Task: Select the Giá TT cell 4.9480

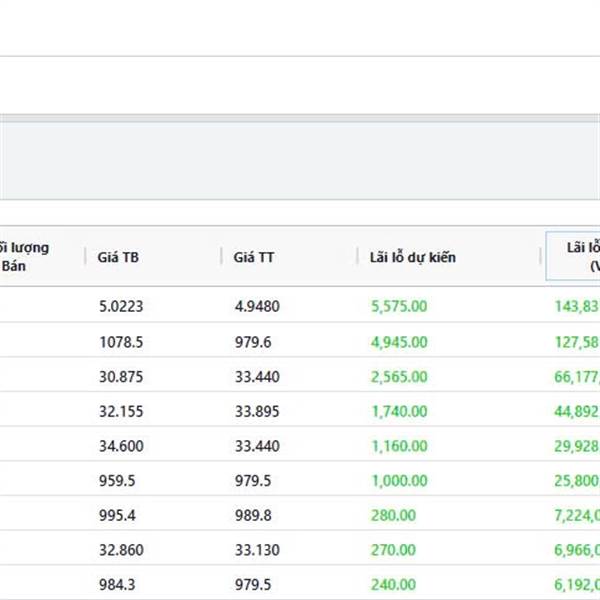Action: (256, 307)
